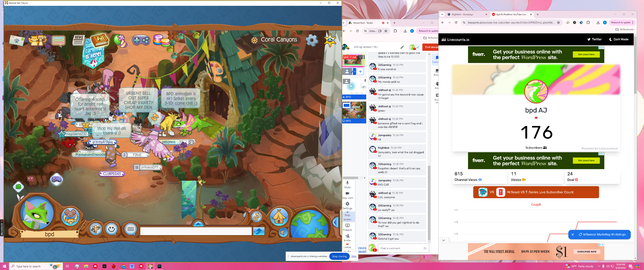Open StreamYard Settings gear

(x=347, y=206)
